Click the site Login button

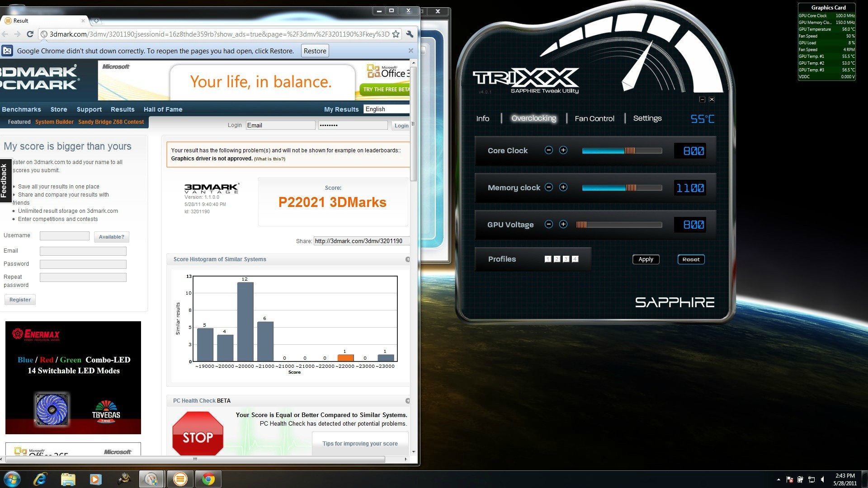coord(401,126)
